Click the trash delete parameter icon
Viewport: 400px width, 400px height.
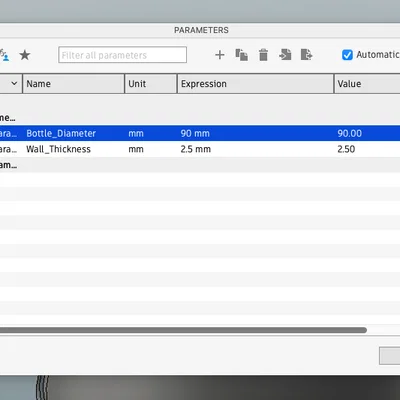pyautogui.click(x=263, y=55)
